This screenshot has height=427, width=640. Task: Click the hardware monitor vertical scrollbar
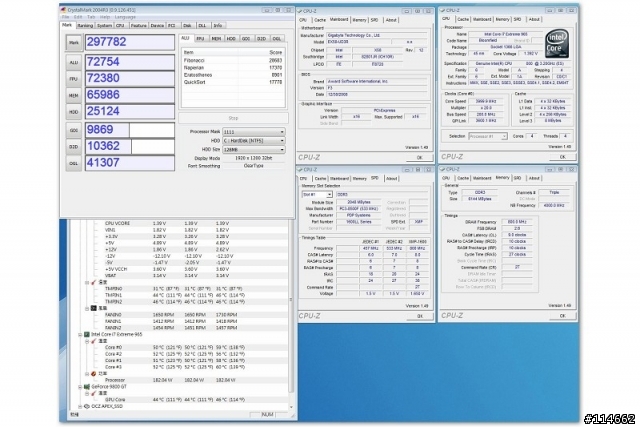tap(291, 314)
